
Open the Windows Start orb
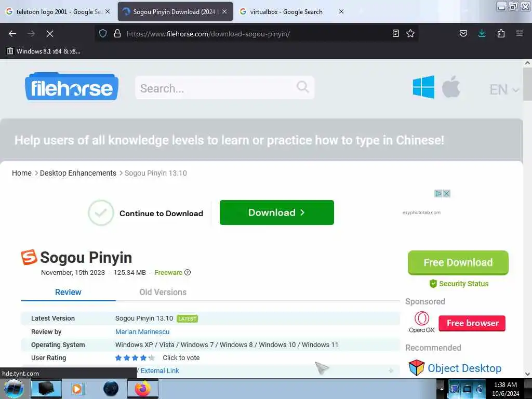[14, 389]
